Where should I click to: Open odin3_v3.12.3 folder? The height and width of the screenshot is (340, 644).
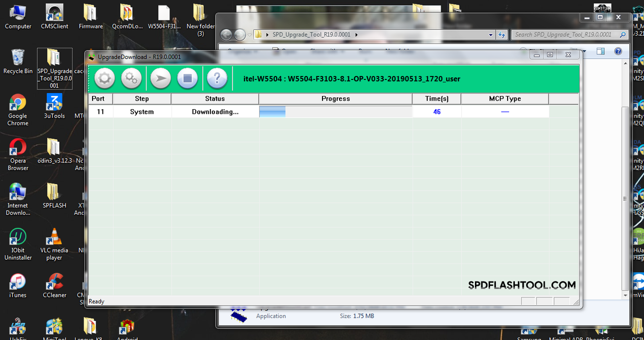54,151
